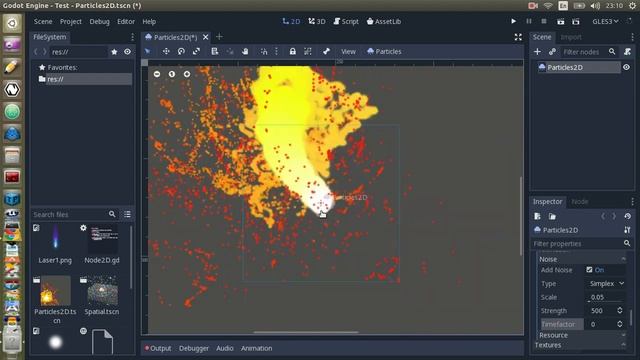Create a new resource in Inspector
The height and width of the screenshot is (360, 640).
click(x=537, y=216)
